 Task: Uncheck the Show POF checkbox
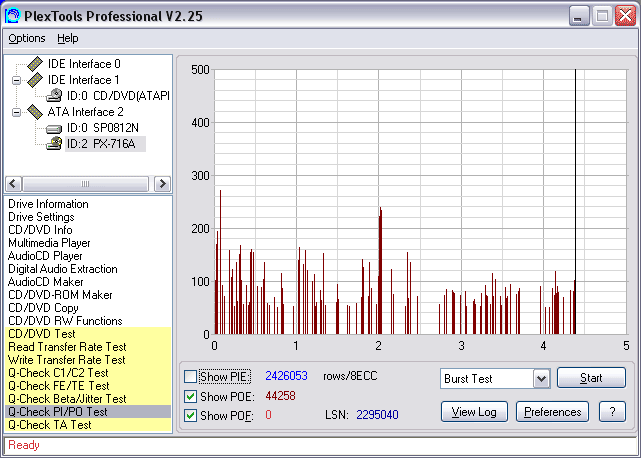[x=191, y=415]
